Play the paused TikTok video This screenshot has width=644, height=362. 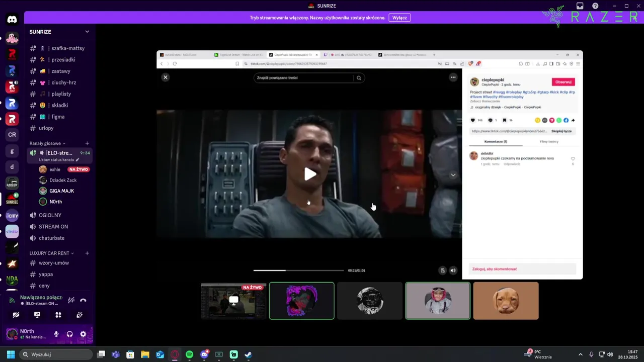pyautogui.click(x=310, y=174)
